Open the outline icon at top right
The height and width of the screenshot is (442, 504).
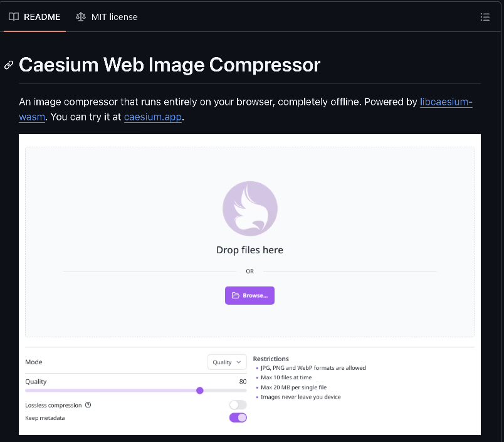coord(485,17)
